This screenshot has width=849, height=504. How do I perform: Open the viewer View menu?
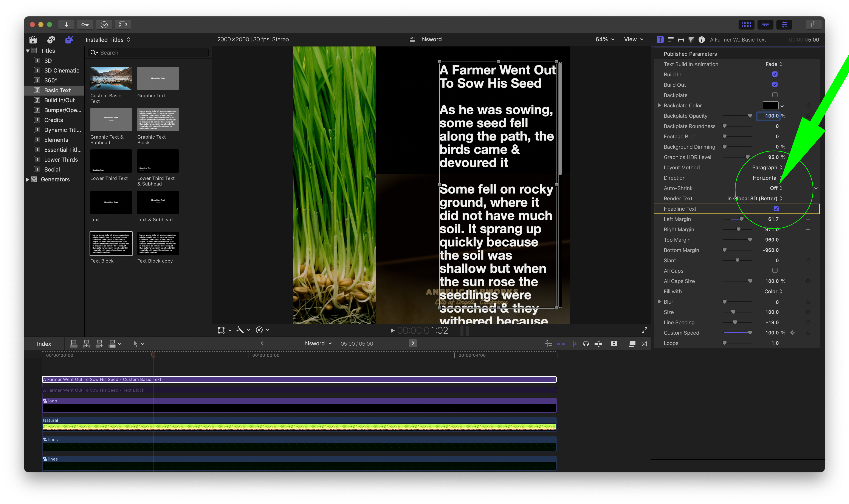633,39
